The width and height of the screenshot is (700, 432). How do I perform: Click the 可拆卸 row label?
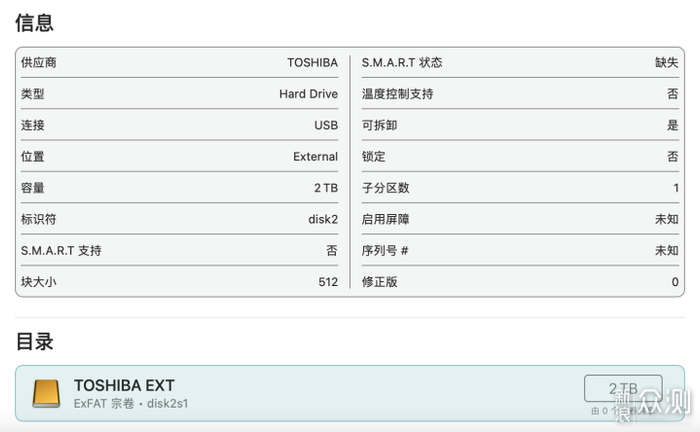(x=379, y=125)
